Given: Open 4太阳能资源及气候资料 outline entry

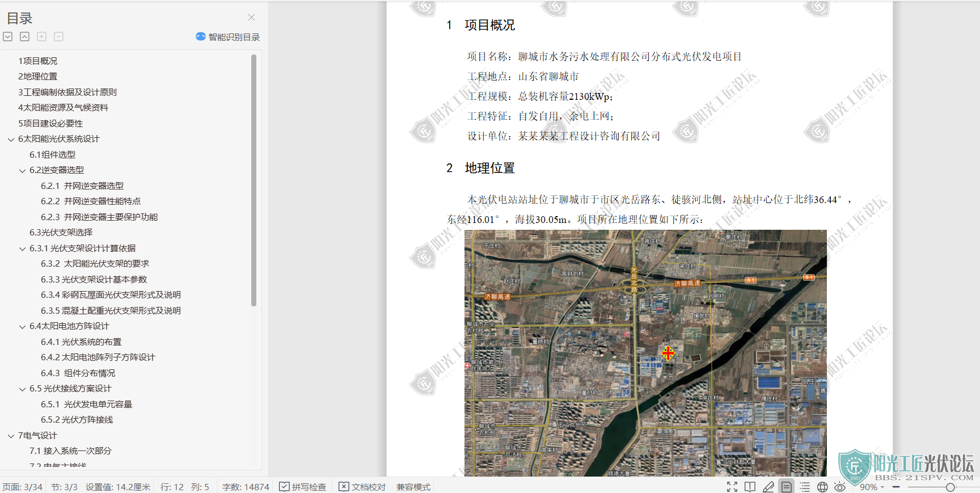Looking at the screenshot, I should point(63,107).
